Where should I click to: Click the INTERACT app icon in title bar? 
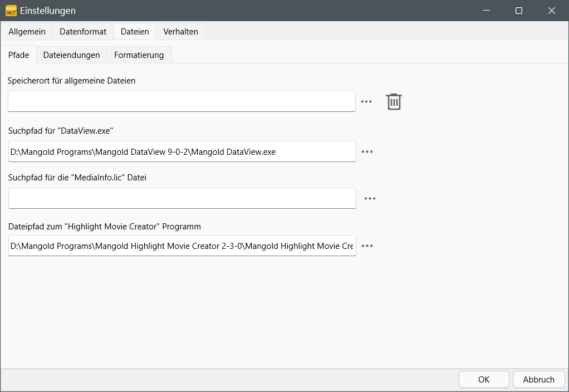click(11, 11)
